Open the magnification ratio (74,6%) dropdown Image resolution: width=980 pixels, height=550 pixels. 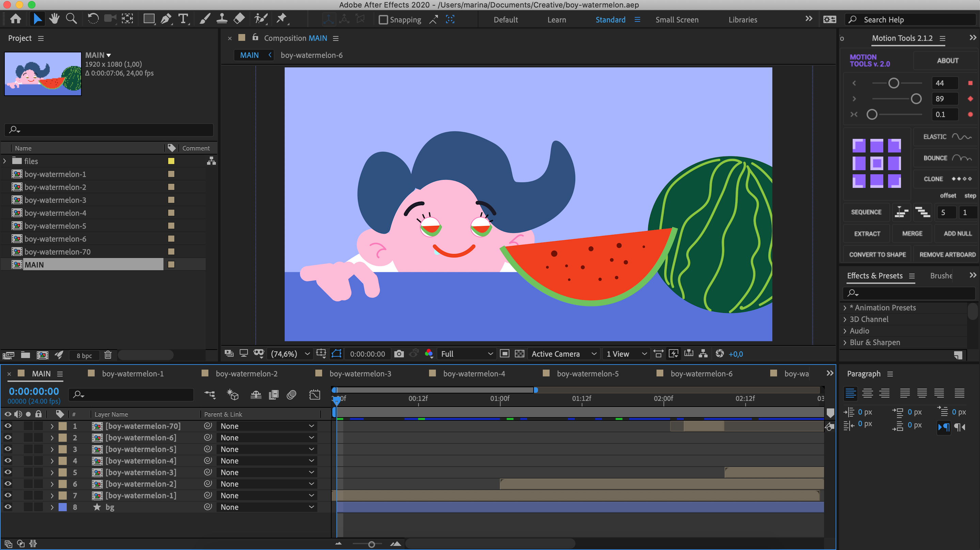tap(290, 354)
